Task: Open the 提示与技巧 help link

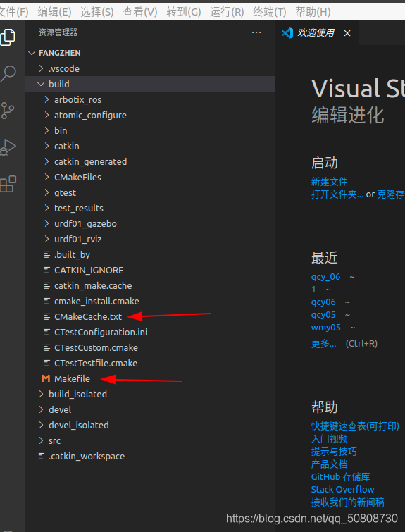Action: click(x=334, y=452)
